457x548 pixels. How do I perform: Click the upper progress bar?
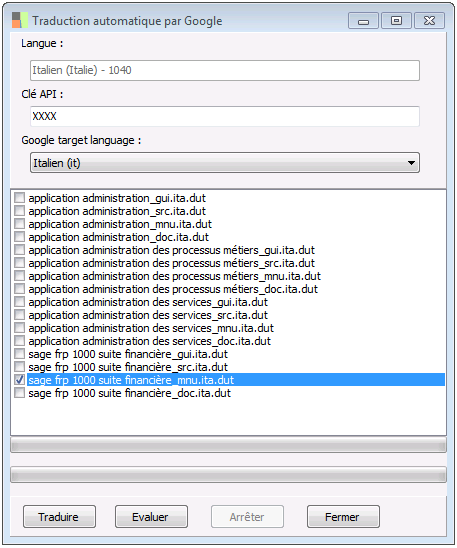coord(228,445)
